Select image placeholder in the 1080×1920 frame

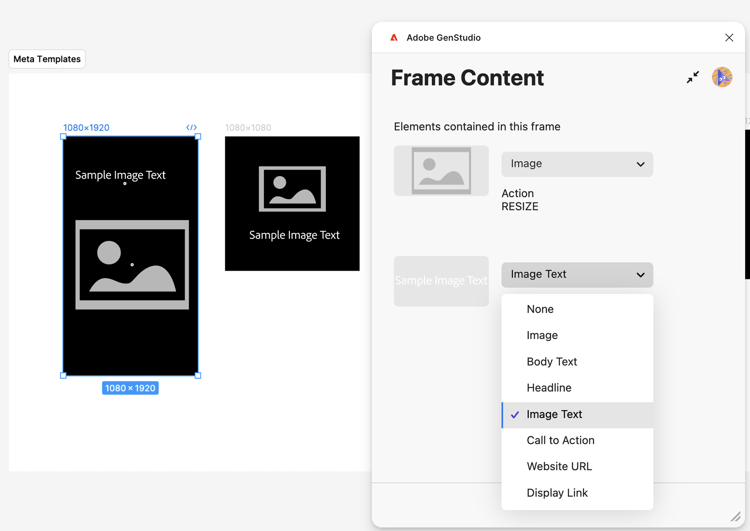[x=132, y=265]
